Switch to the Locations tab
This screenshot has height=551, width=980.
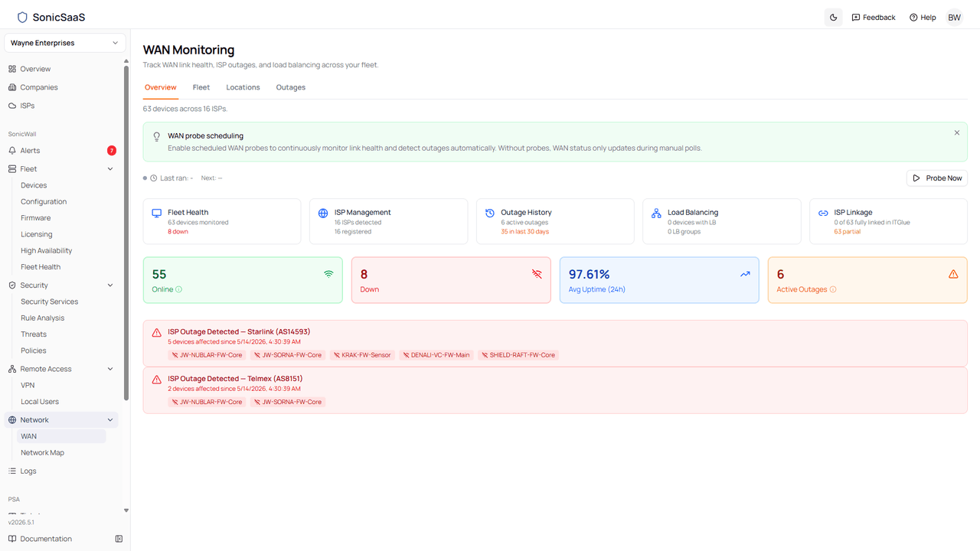tap(243, 87)
